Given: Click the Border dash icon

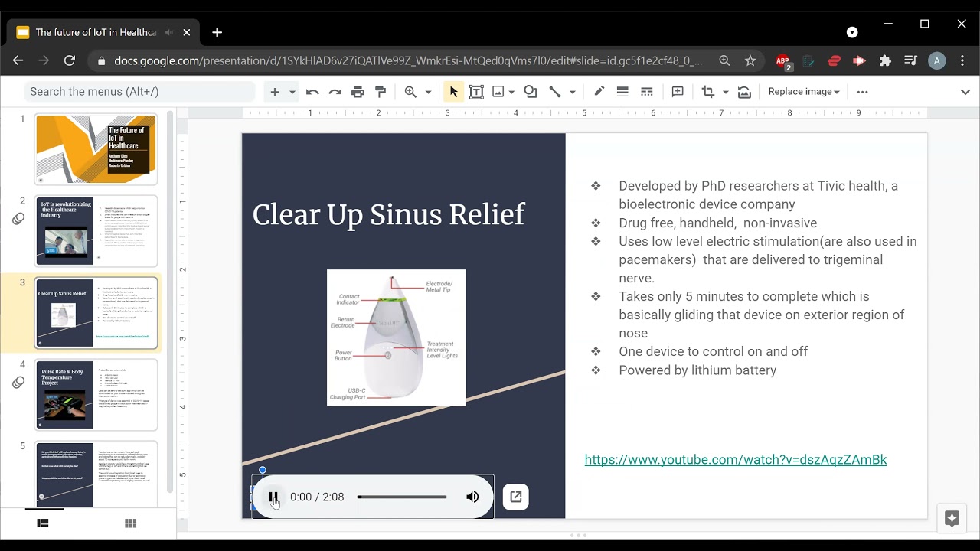Looking at the screenshot, I should [x=646, y=92].
